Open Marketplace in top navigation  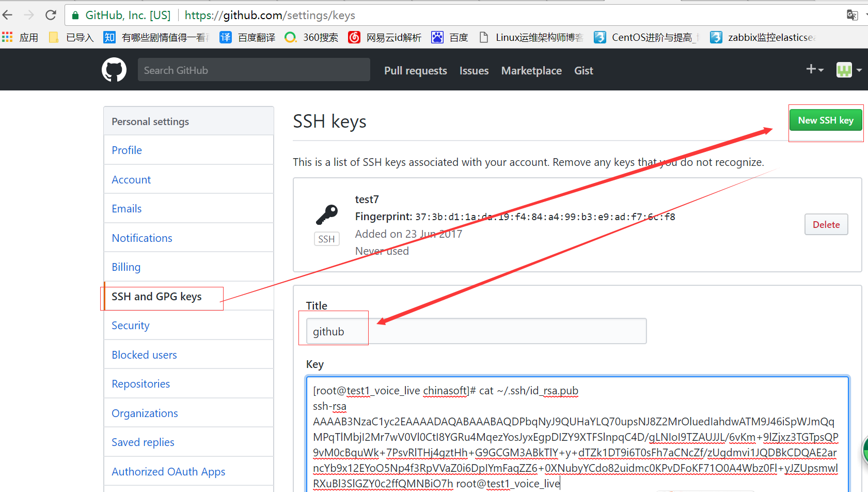(x=531, y=71)
